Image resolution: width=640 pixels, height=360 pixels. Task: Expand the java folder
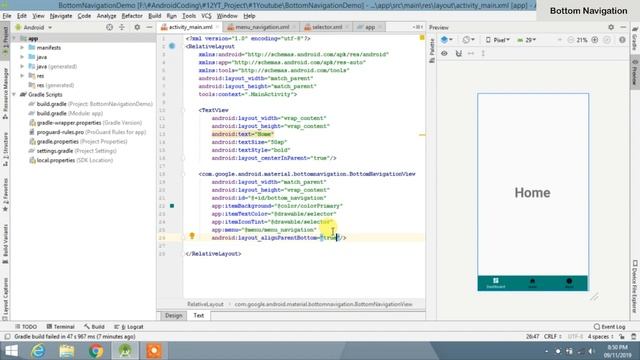coord(22,57)
